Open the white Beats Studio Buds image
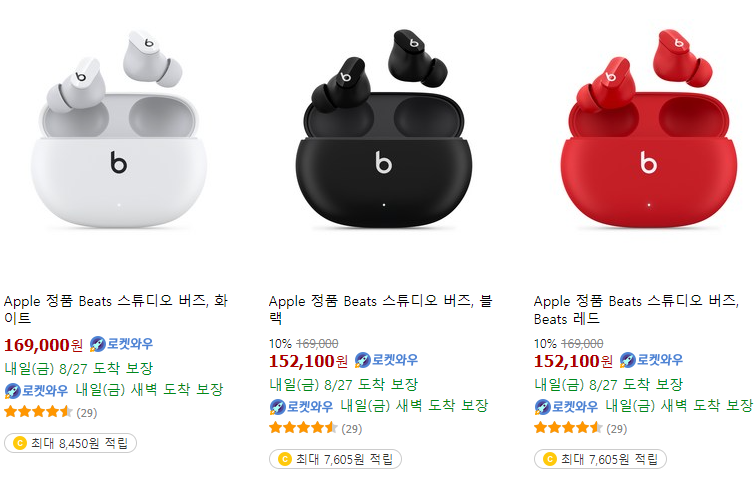 coord(119,129)
